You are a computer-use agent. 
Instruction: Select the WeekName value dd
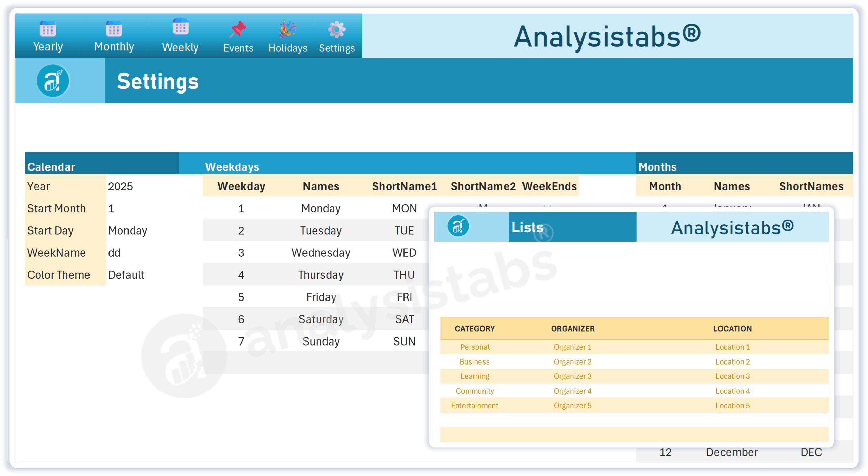[114, 253]
